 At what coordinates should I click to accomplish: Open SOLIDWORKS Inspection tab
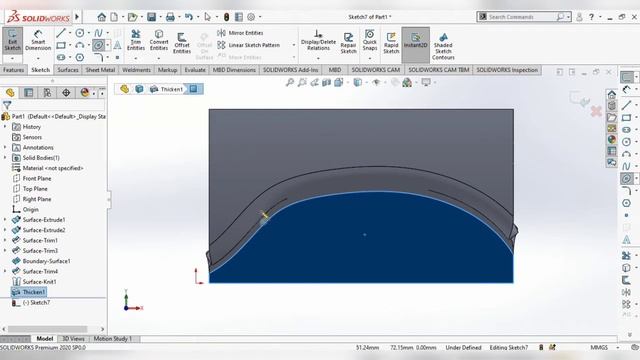click(507, 70)
